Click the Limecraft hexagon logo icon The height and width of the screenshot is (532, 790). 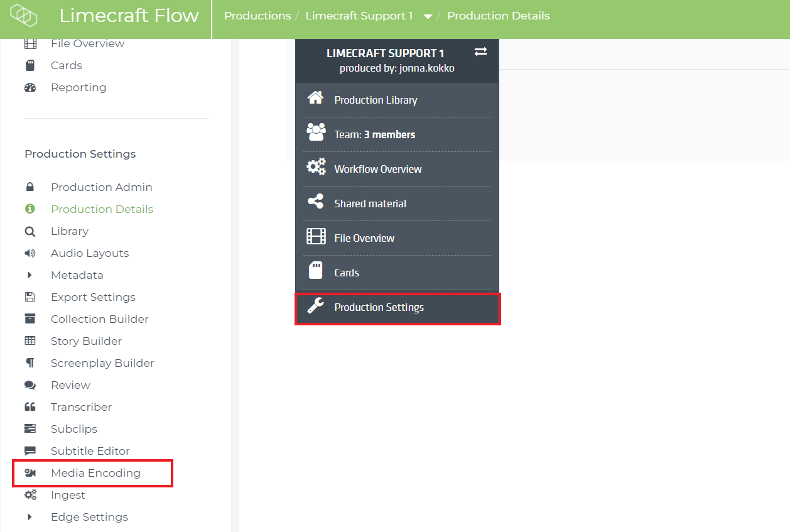coord(24,16)
